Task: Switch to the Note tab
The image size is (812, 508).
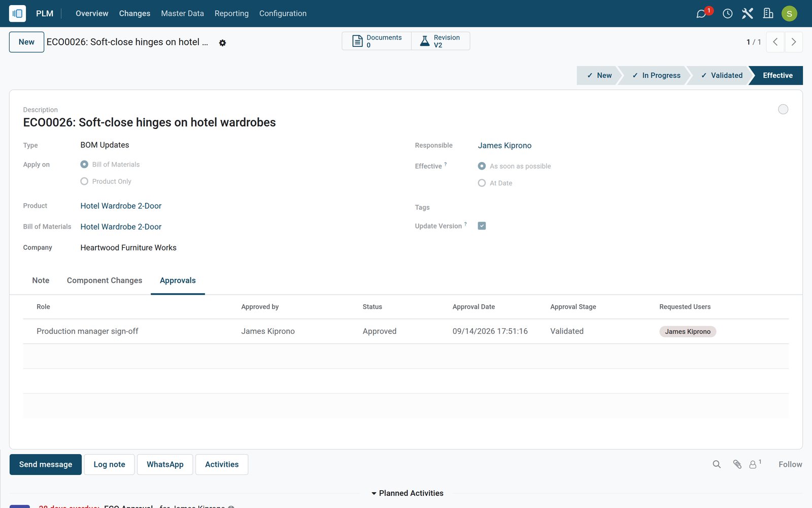Action: pyautogui.click(x=41, y=280)
